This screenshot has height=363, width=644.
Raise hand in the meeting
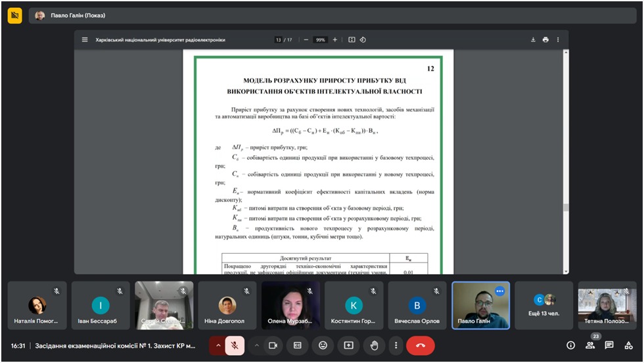point(374,345)
